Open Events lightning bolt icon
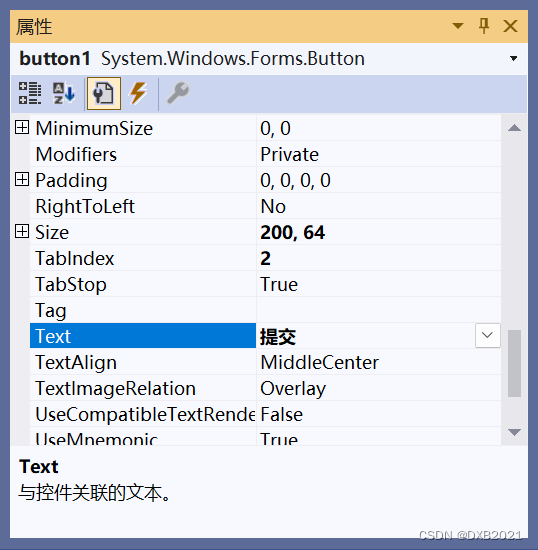Image resolution: width=538 pixels, height=550 pixels. (x=139, y=93)
